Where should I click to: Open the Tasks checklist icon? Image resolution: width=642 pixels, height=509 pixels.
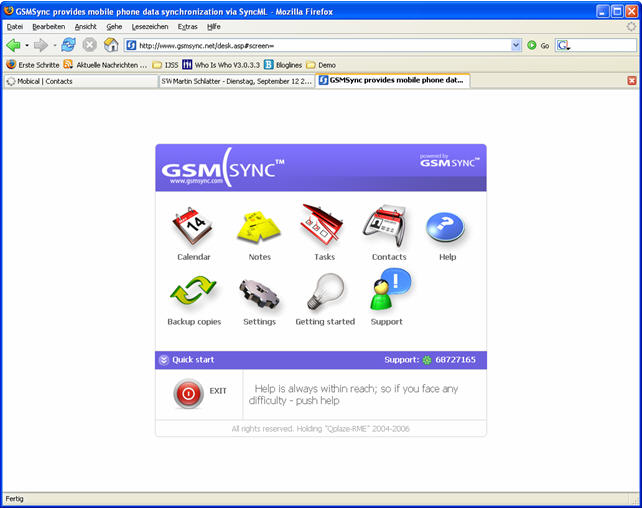[x=323, y=224]
